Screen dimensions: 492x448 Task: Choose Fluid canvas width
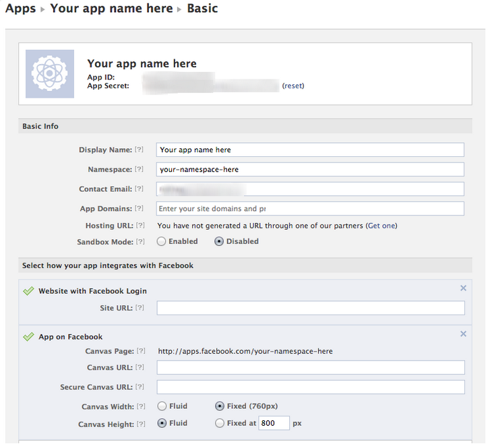(x=162, y=406)
